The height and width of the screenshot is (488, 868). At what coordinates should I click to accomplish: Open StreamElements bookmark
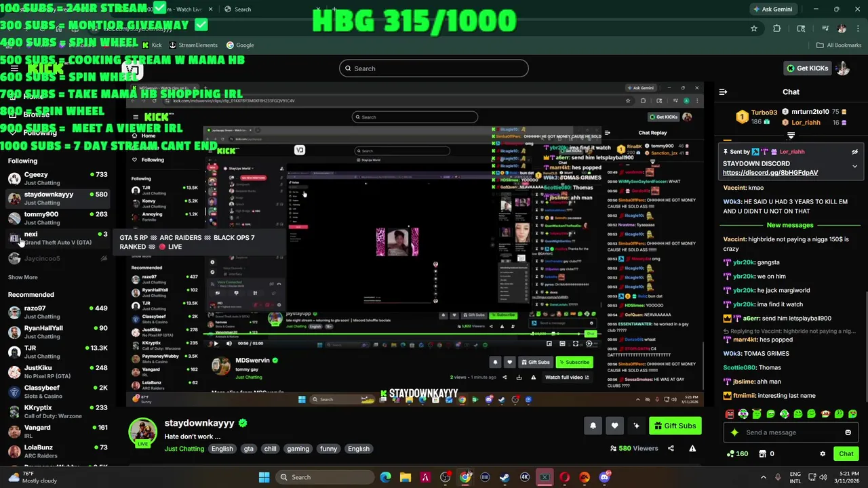tap(193, 45)
